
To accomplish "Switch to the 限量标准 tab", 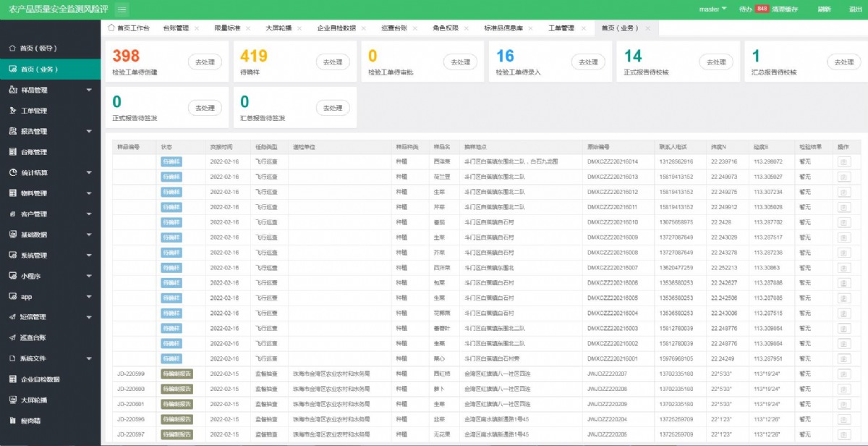I will point(227,28).
